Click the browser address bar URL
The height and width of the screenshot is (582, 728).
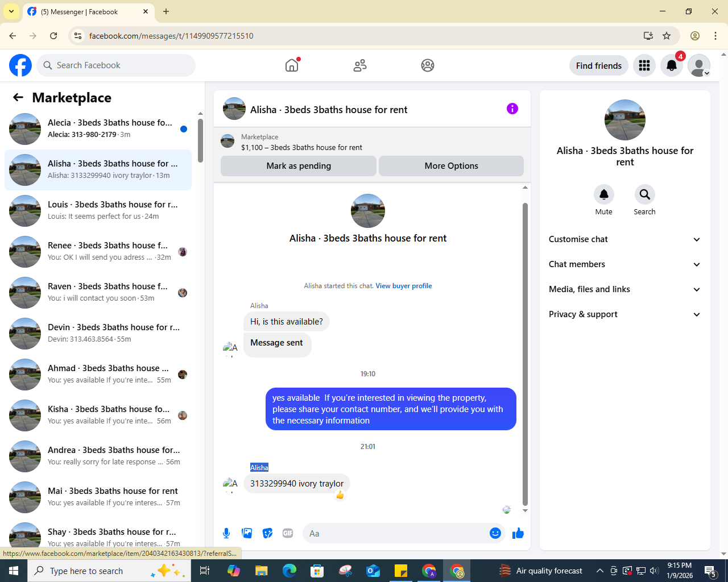coord(171,36)
